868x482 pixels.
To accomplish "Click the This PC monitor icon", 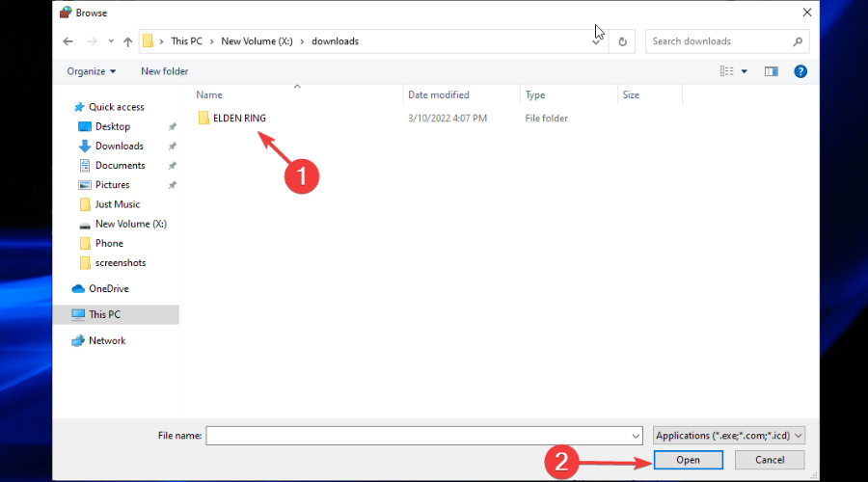I will 79,314.
